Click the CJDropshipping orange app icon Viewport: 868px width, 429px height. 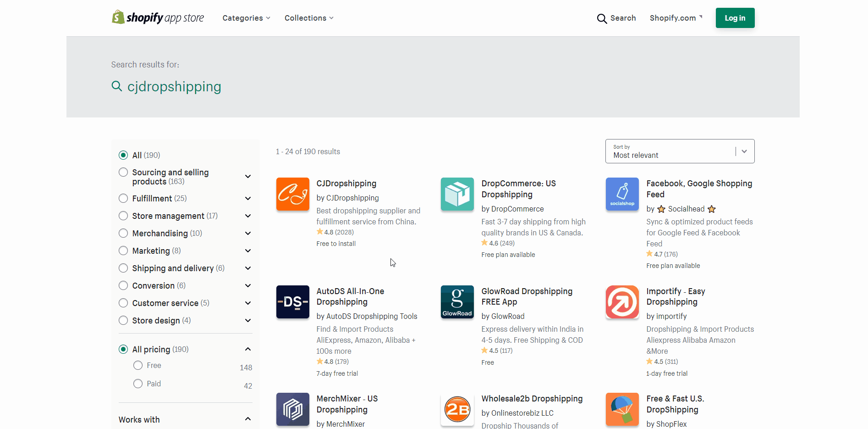[x=292, y=194]
